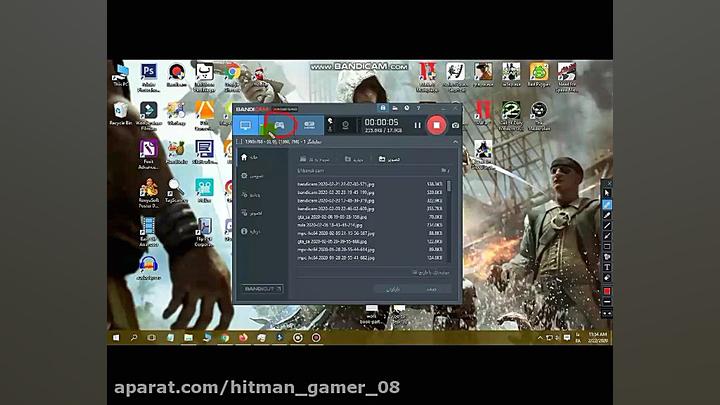The height and width of the screenshot is (405, 720).
Task: Select the pencil tool in drawing toolbar
Action: [607, 215]
